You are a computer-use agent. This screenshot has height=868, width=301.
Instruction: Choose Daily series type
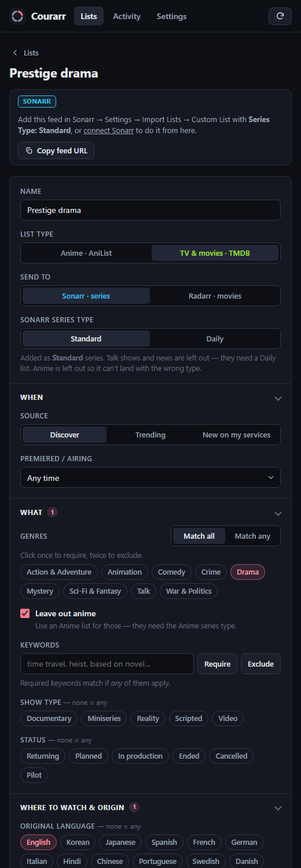point(215,339)
